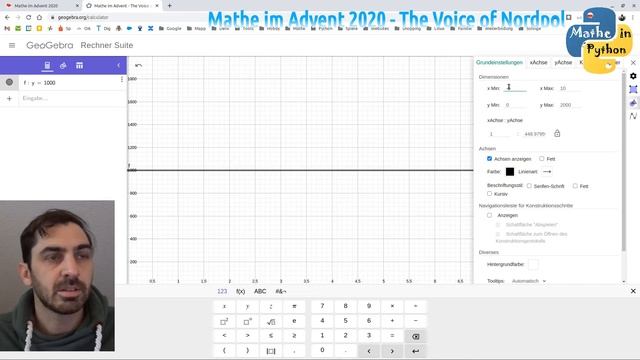The image size is (640, 360).
Task: Tap the absolute value key
Action: (271, 351)
